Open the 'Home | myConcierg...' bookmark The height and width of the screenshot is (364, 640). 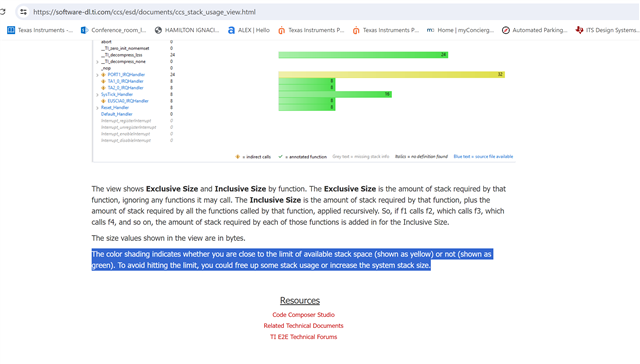(x=460, y=30)
